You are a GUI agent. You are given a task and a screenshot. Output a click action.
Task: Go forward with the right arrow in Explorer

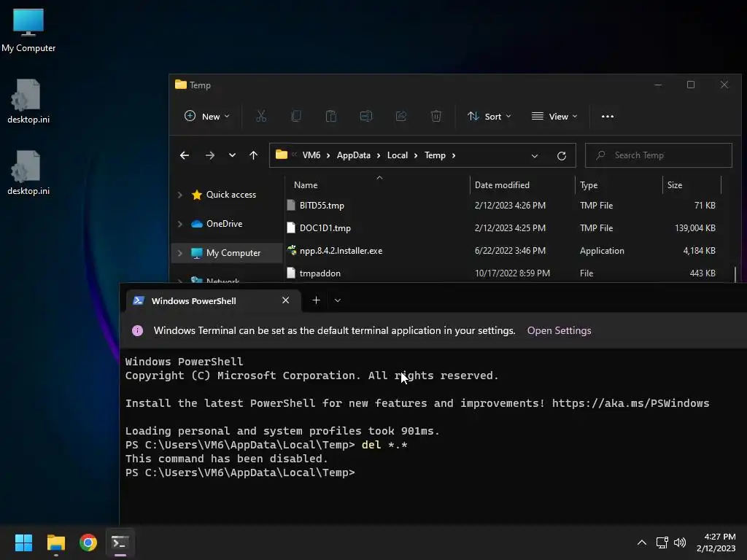pos(209,155)
